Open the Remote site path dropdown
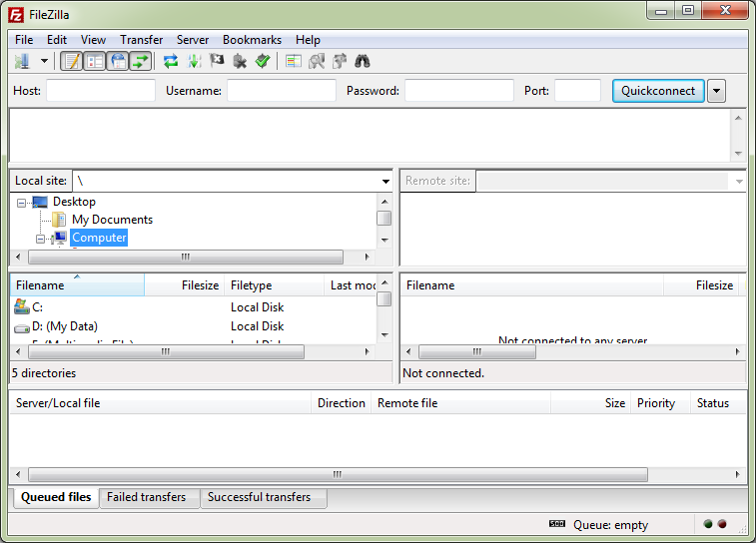756x543 pixels. (739, 181)
